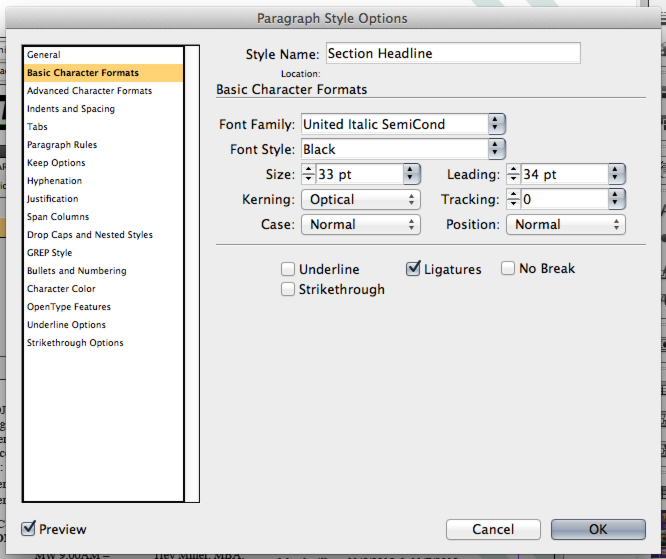Image resolution: width=666 pixels, height=559 pixels.
Task: Enable the Underline checkbox
Action: (x=288, y=269)
